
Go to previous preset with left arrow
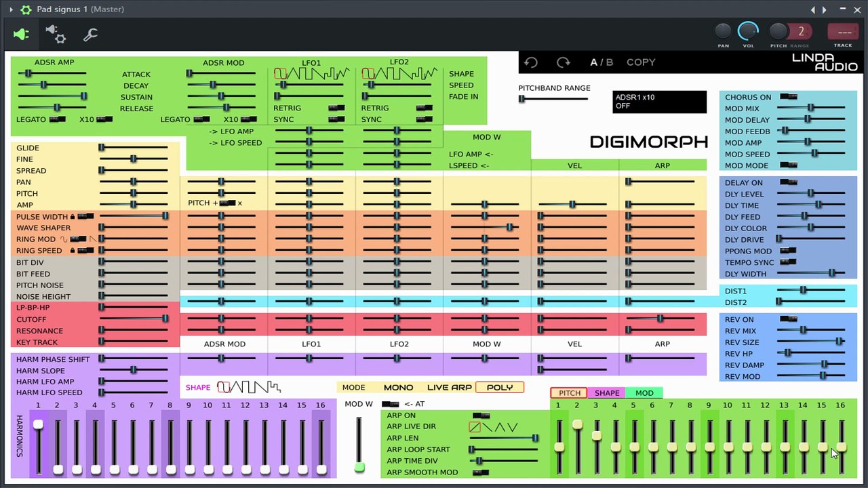click(813, 9)
